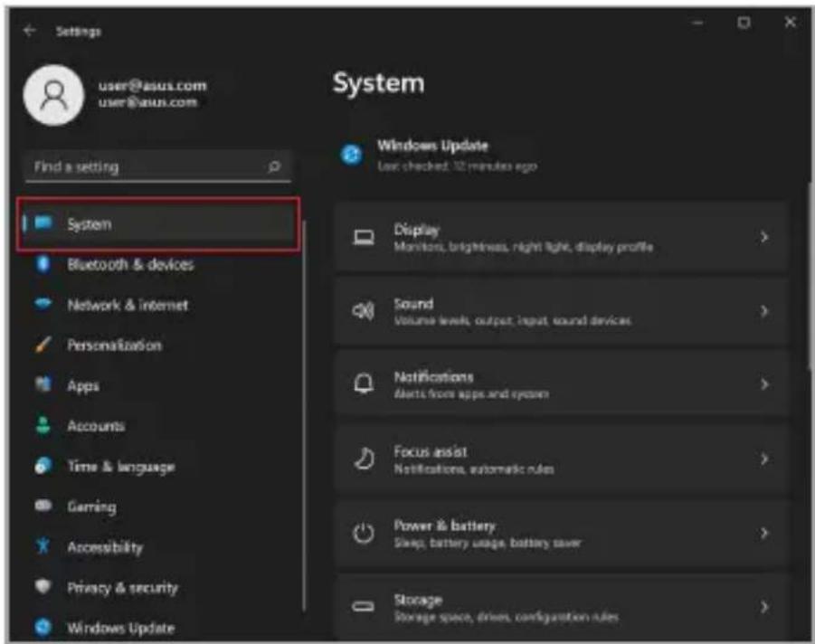Click the search magnifier icon in Find a setting

click(274, 166)
